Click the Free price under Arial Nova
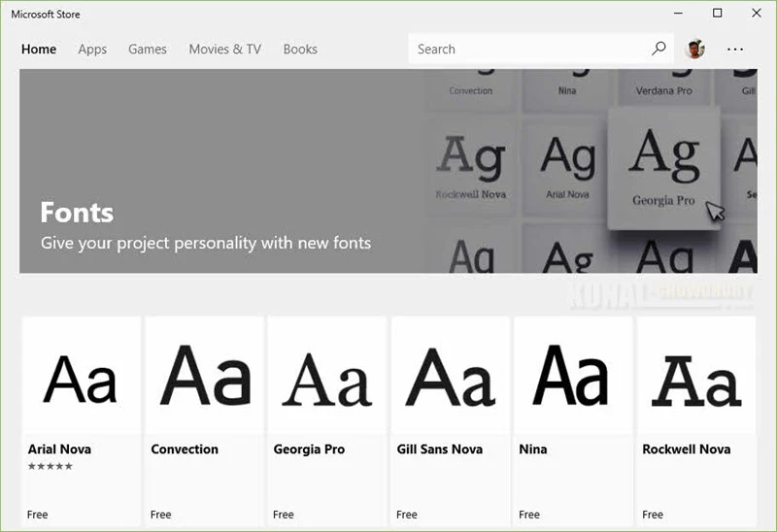The height and width of the screenshot is (532, 777). 38,515
